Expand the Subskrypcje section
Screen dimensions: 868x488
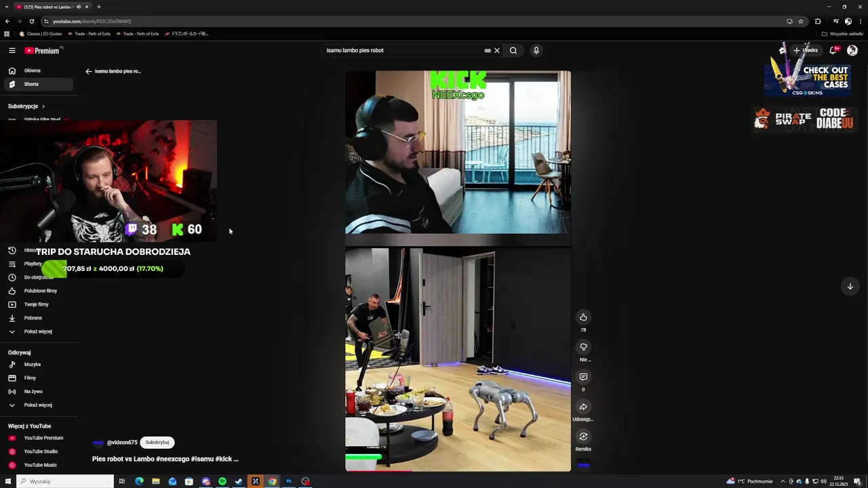(26, 106)
